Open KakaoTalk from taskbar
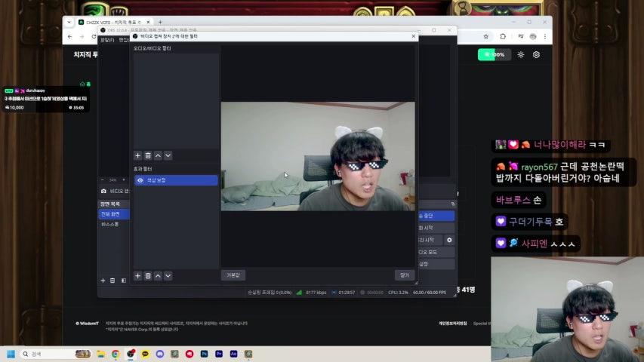The image size is (644, 362). (x=146, y=354)
